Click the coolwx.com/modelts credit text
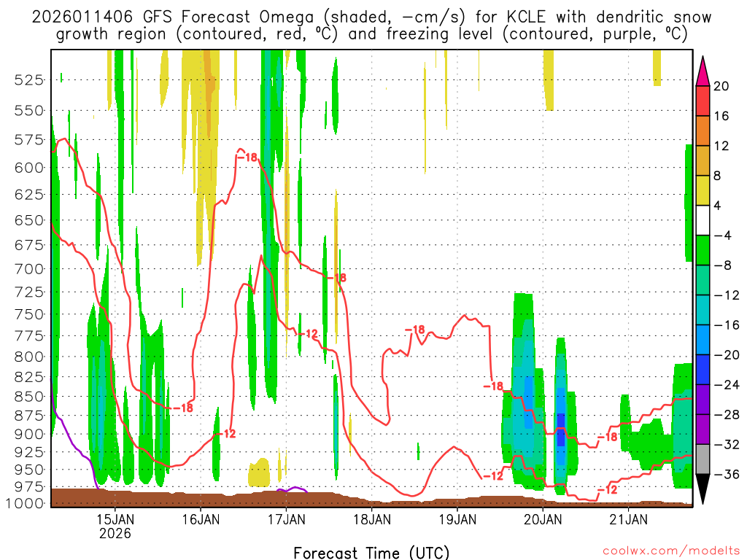 (671, 551)
